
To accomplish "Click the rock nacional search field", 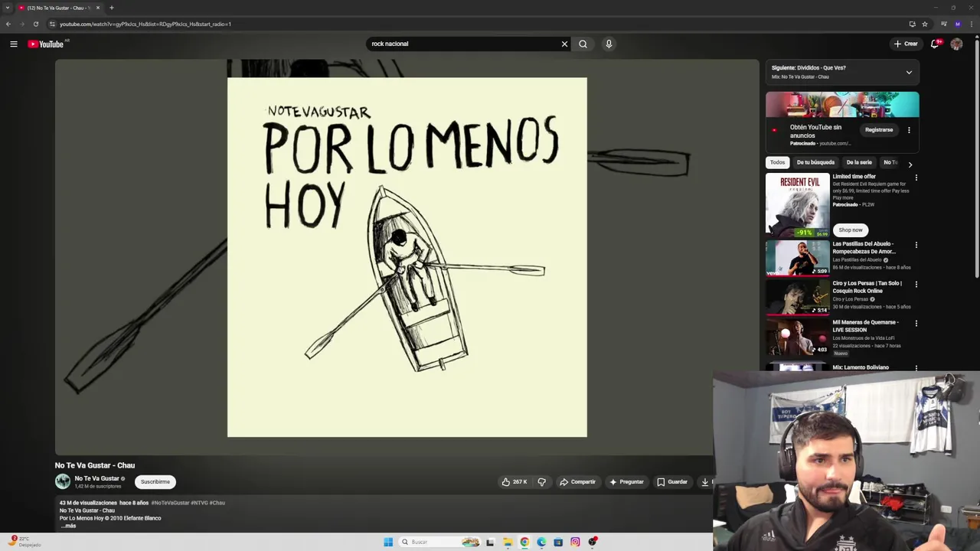I will tap(463, 44).
